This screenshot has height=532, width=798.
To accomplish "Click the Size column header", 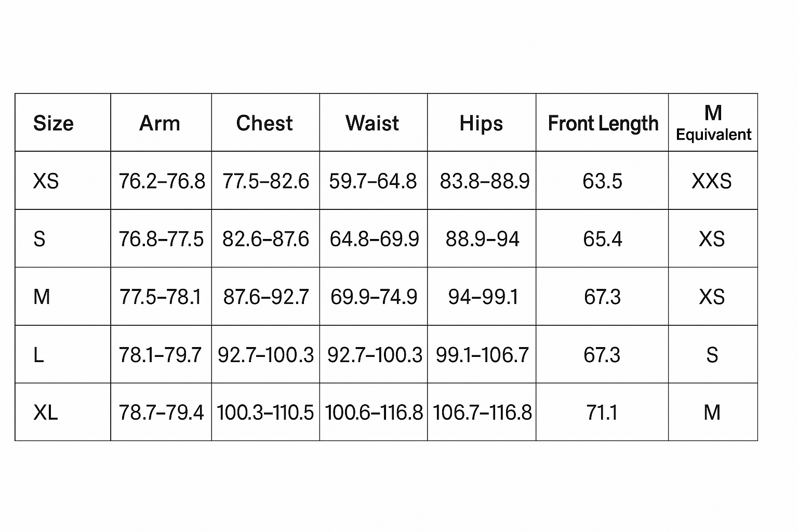I will click(54, 124).
